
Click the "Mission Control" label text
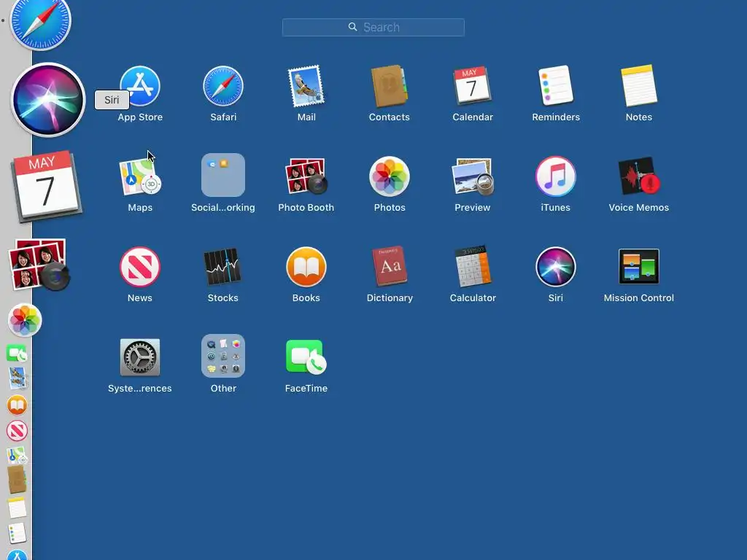pos(639,298)
